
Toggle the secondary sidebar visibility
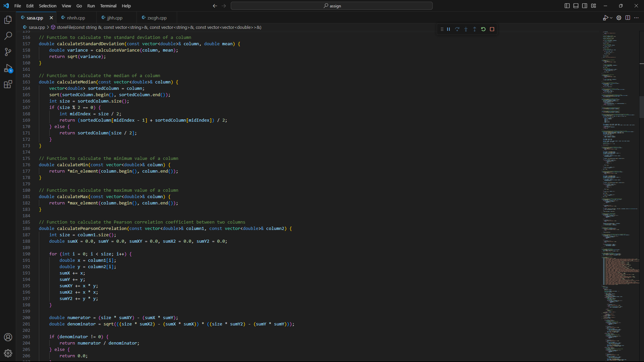point(585,6)
